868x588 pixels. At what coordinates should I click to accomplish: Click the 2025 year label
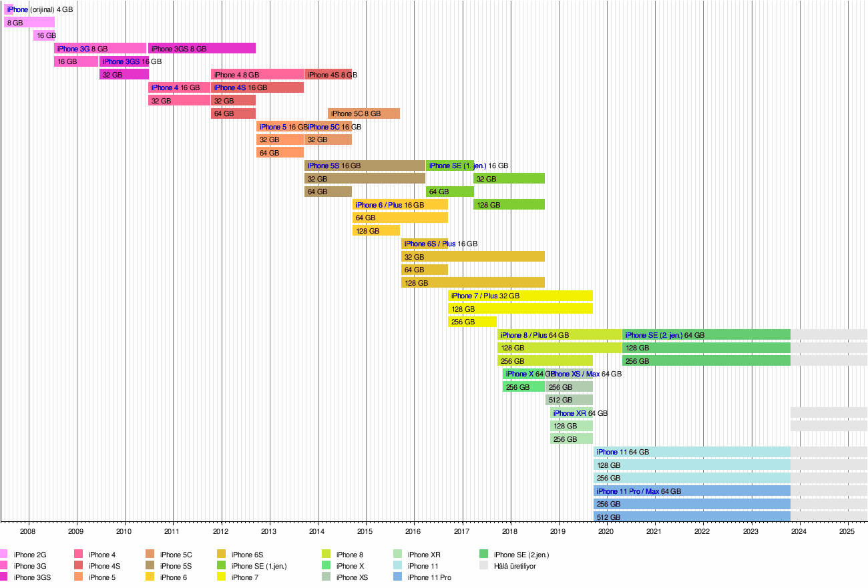pyautogui.click(x=847, y=532)
